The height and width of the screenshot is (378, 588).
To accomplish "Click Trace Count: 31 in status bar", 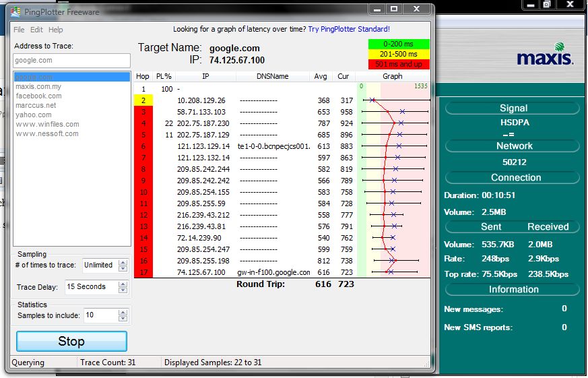I will point(108,363).
